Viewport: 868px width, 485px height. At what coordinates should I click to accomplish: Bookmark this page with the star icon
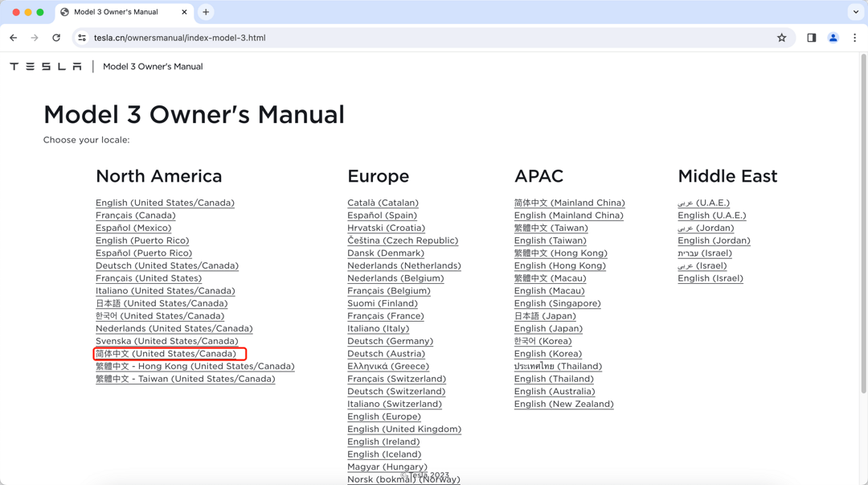point(782,38)
